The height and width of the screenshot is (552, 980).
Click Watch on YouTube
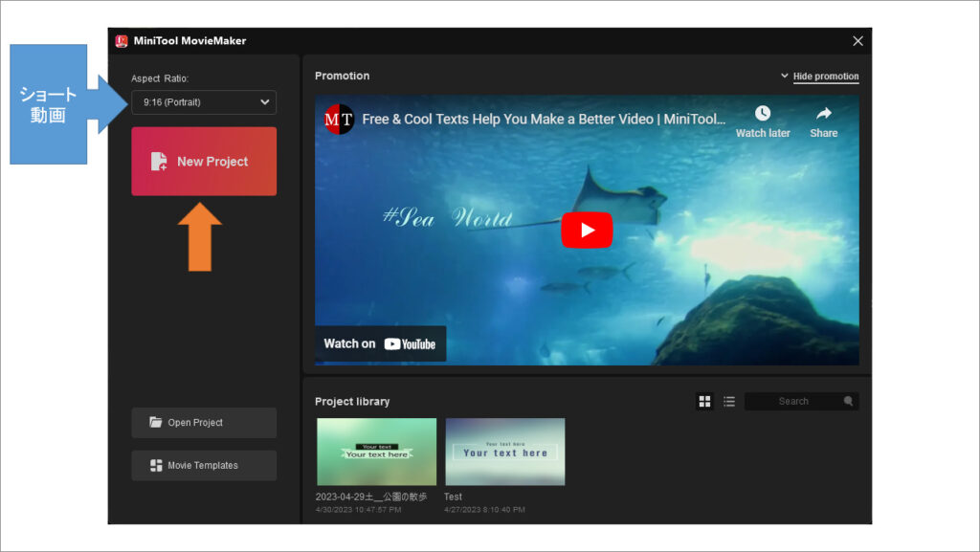[379, 343]
